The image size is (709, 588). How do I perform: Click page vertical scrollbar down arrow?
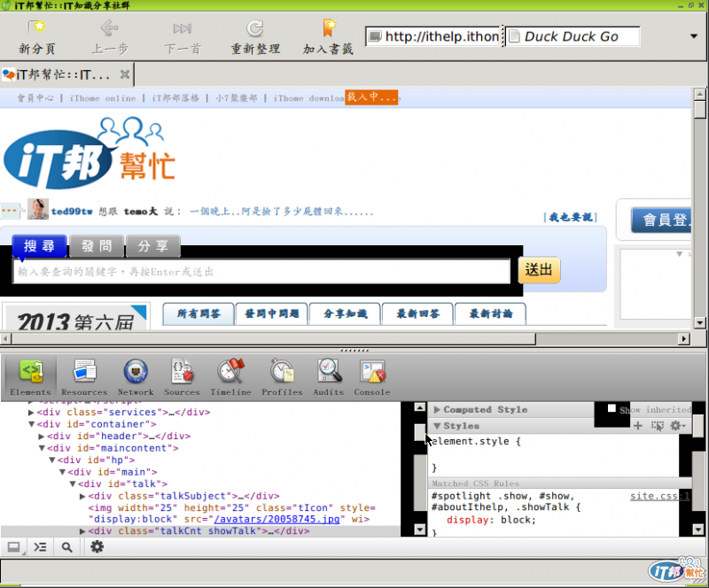click(699, 322)
